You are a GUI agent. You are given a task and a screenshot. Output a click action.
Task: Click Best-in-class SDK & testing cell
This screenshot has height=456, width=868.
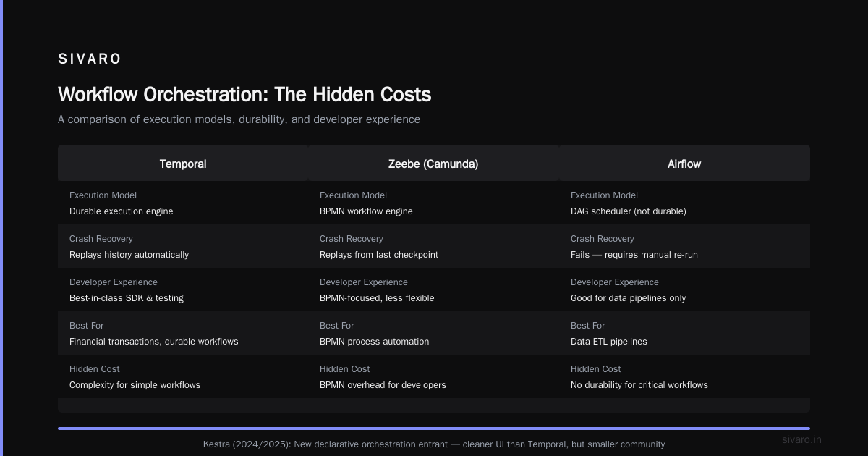tap(183, 290)
